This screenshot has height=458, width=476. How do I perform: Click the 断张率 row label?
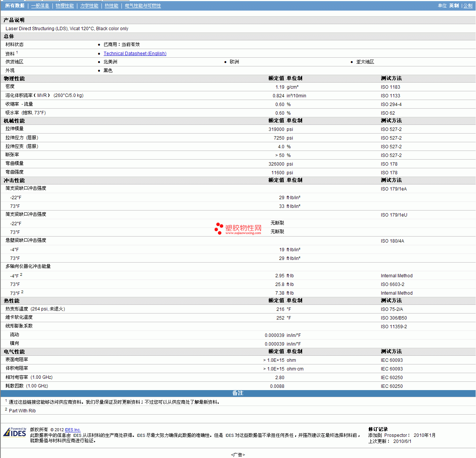coord(12,155)
